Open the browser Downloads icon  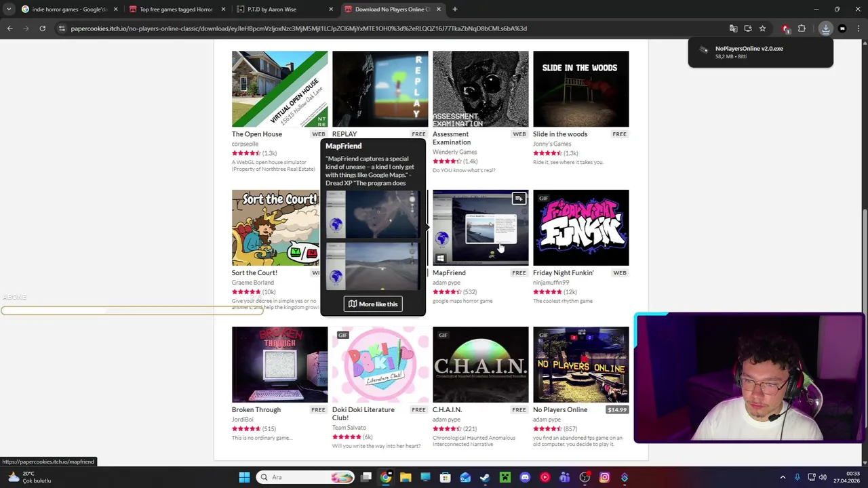coord(825,28)
